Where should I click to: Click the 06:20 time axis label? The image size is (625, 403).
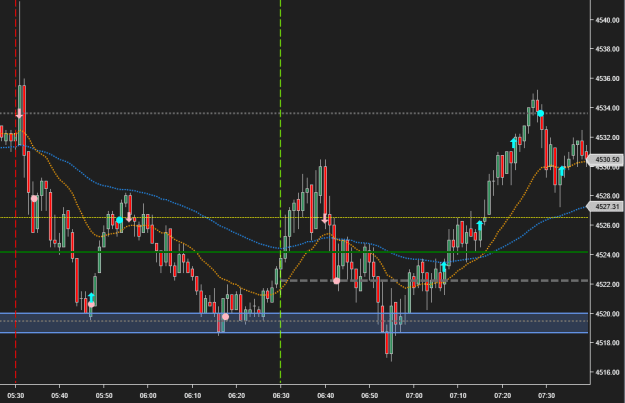tap(236, 396)
